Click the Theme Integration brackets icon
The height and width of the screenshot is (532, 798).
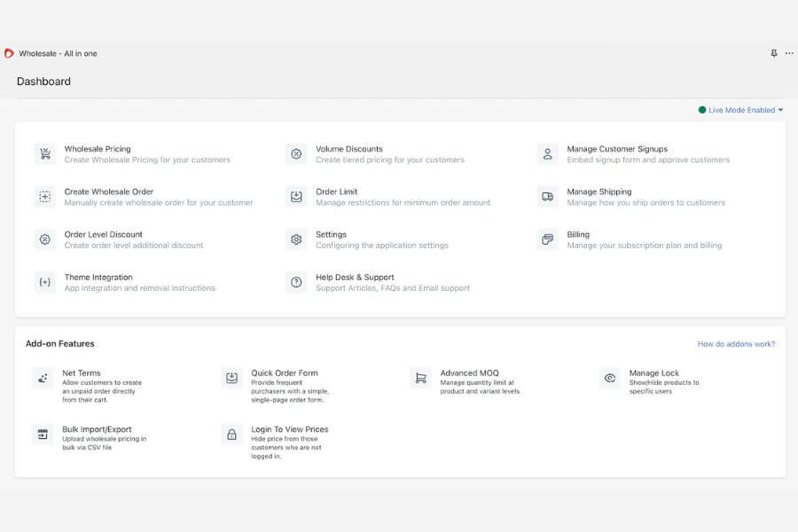click(x=45, y=282)
